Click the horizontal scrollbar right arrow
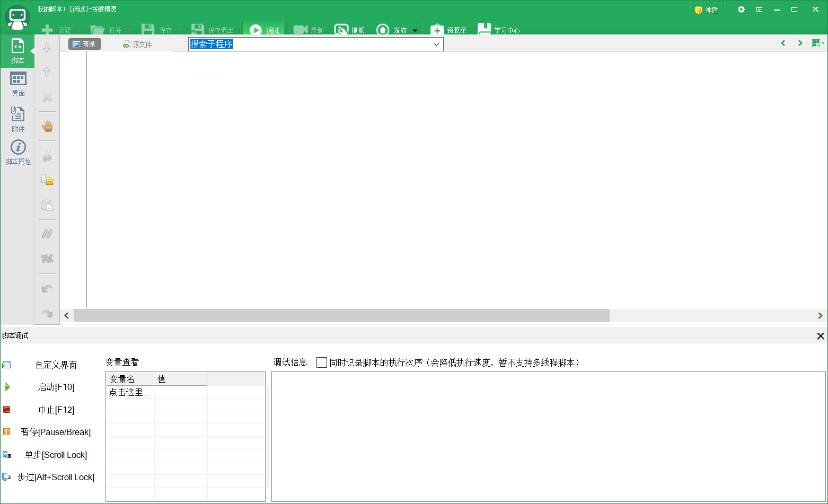The image size is (828, 504). pos(820,315)
